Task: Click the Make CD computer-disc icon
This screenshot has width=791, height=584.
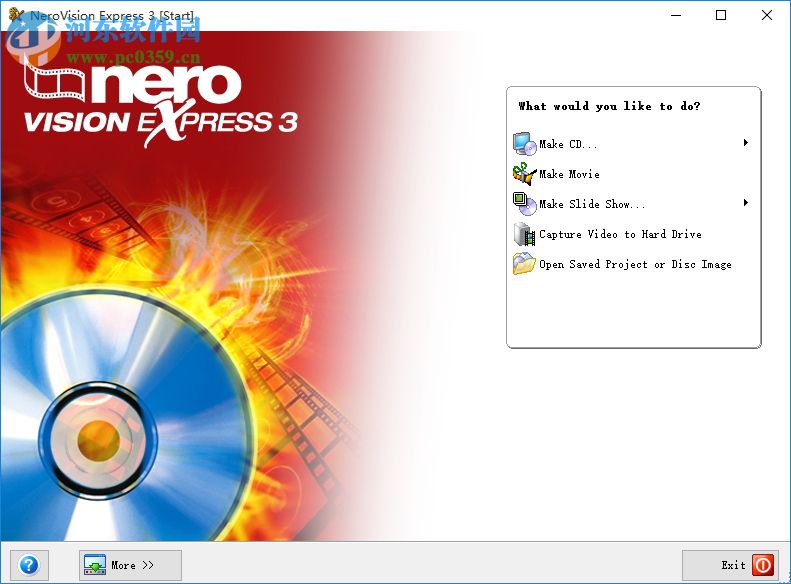Action: pyautogui.click(x=525, y=144)
